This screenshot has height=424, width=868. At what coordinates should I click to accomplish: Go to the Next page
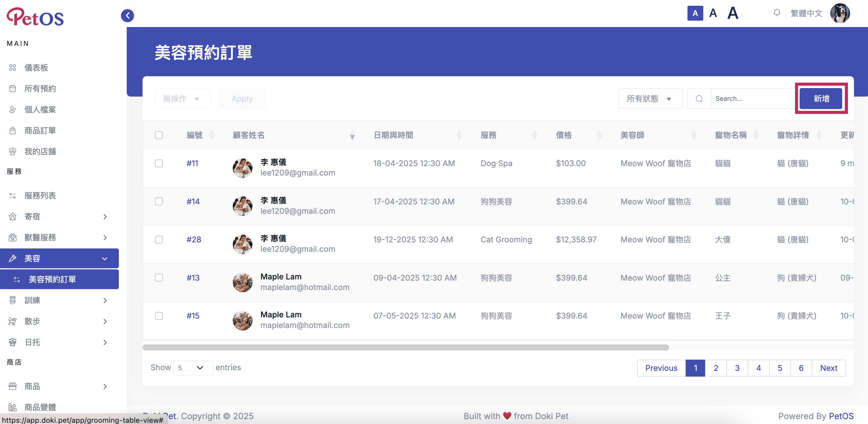828,368
